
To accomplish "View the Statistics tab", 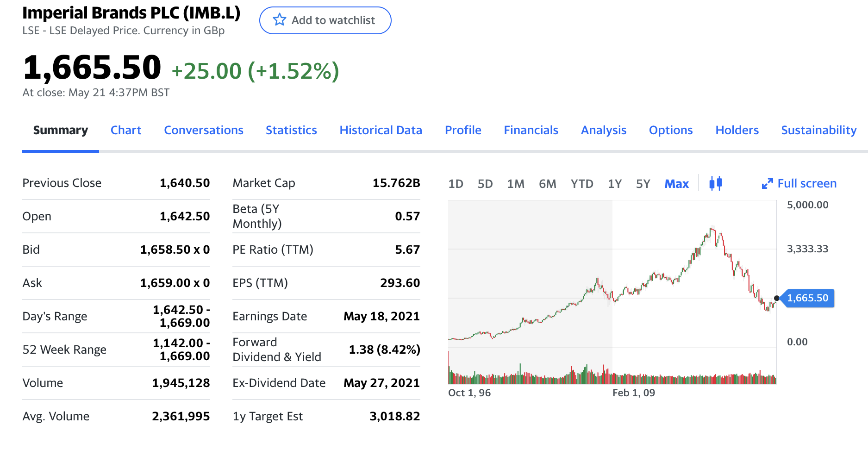I will pos(291,131).
